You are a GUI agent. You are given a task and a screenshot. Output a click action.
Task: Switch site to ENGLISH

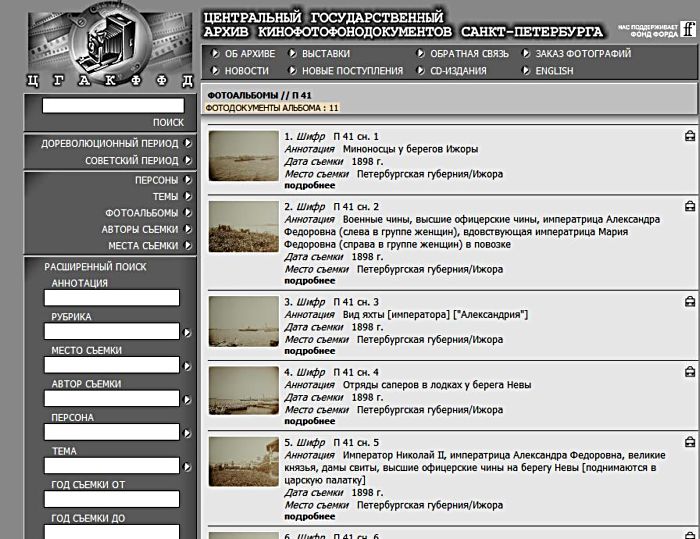click(x=554, y=71)
